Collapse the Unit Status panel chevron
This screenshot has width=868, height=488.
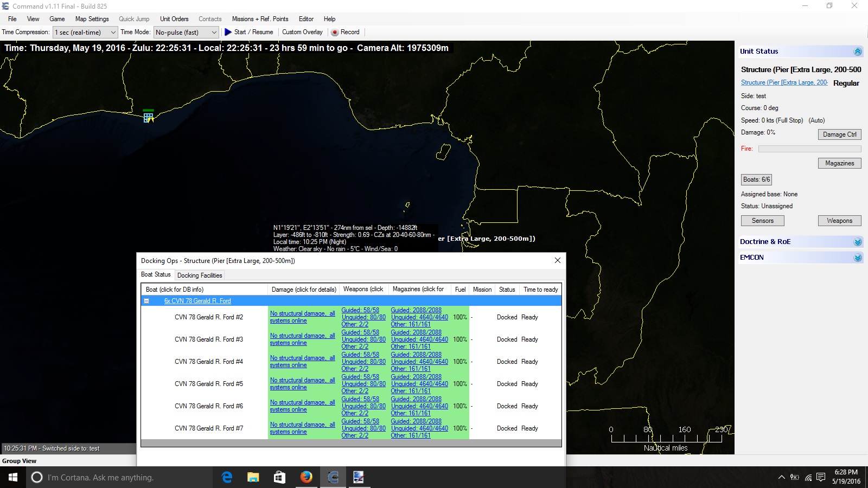[858, 52]
